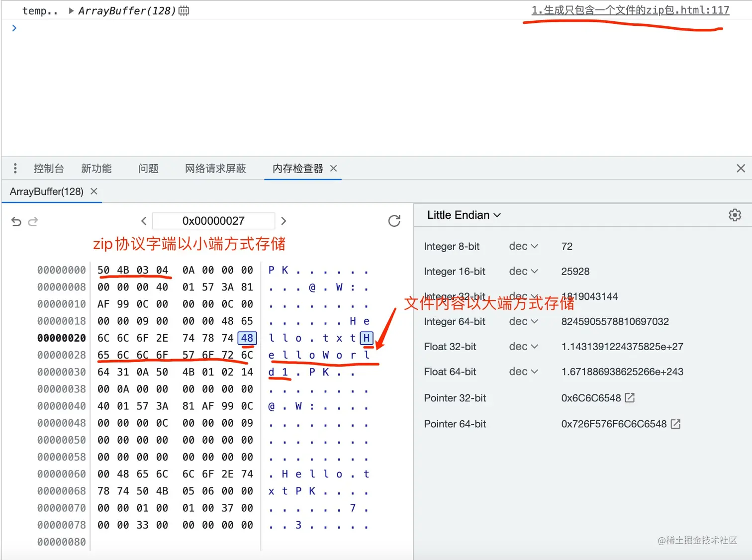Select byte 4B in row 00000000
This screenshot has height=560, width=752.
pos(123,270)
